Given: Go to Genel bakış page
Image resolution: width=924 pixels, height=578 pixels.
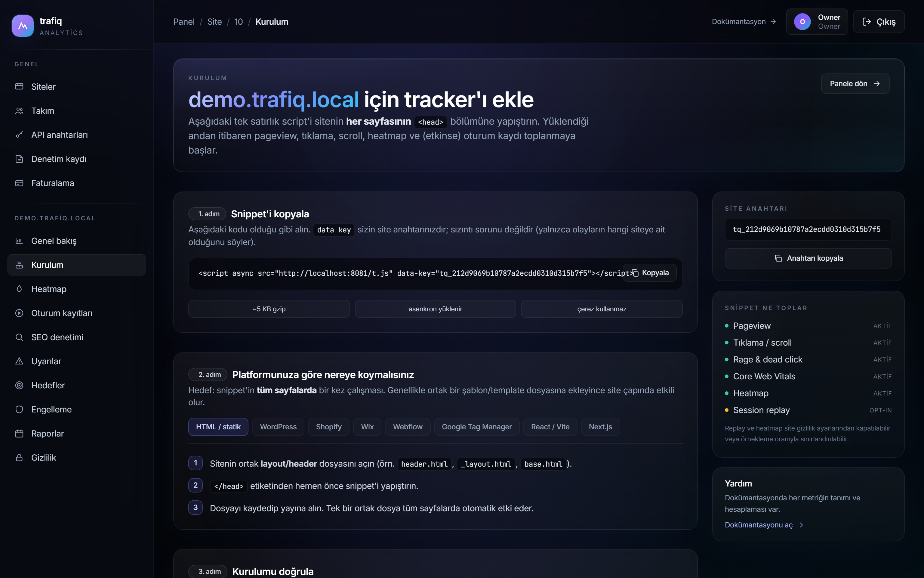Looking at the screenshot, I should pos(76,241).
